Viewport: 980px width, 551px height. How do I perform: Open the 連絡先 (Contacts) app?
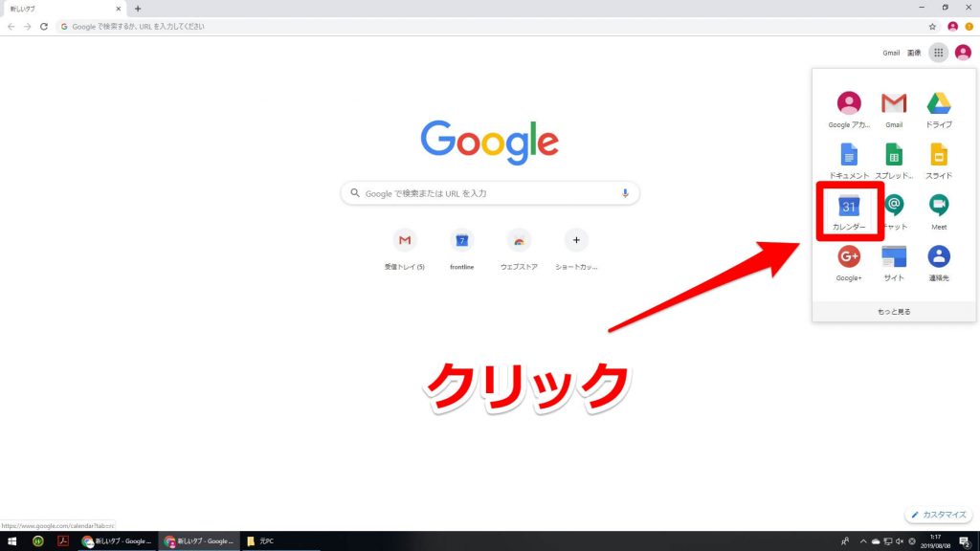point(939,263)
